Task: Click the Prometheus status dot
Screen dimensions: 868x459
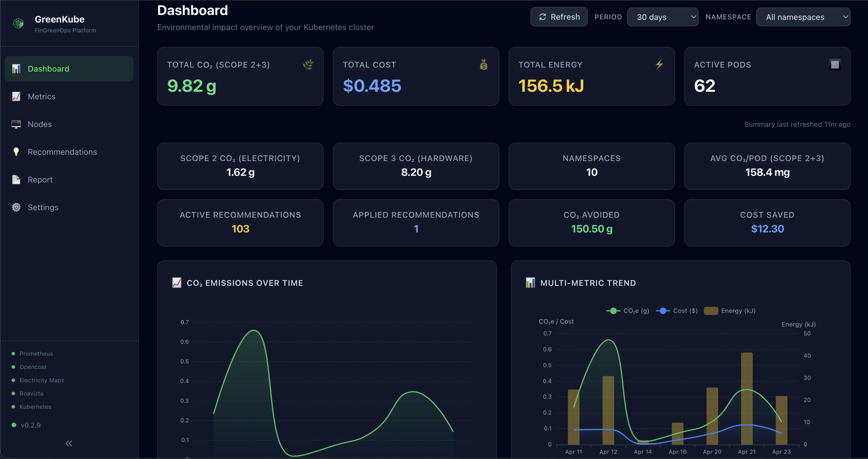Action: [14, 354]
